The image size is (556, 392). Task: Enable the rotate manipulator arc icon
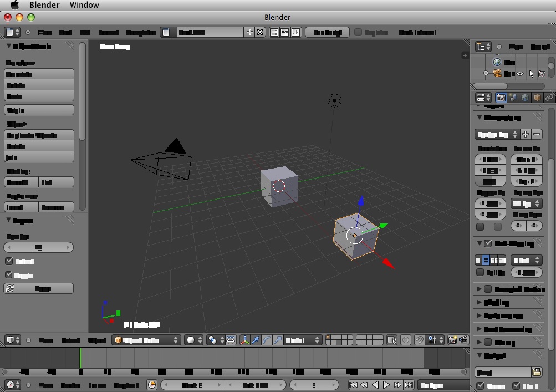pos(267,340)
